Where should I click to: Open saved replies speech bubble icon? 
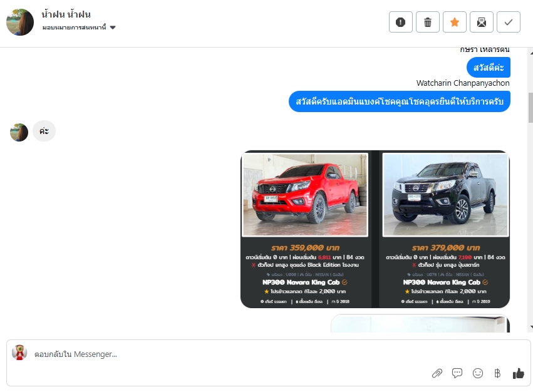coord(457,373)
